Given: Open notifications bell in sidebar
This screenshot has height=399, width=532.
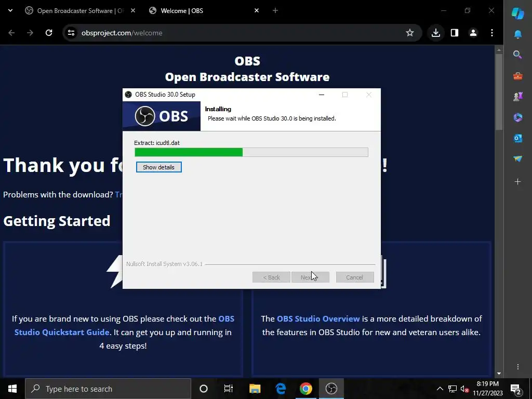Looking at the screenshot, I should [518, 35].
